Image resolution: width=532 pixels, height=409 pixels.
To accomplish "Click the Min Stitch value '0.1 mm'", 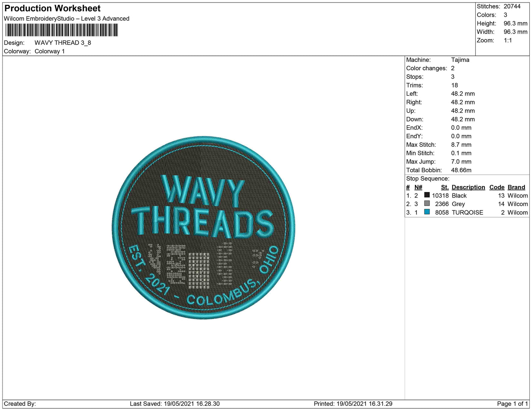I will [x=461, y=153].
